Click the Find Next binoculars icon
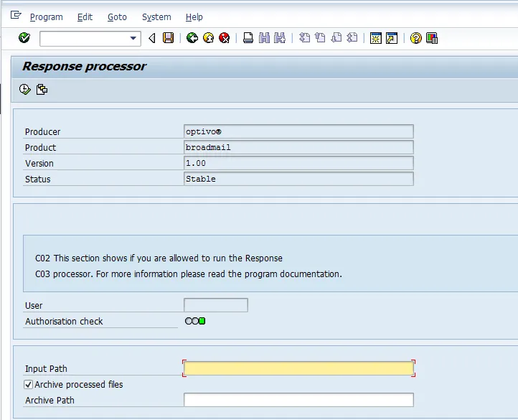This screenshot has height=420, width=518. pos(280,38)
